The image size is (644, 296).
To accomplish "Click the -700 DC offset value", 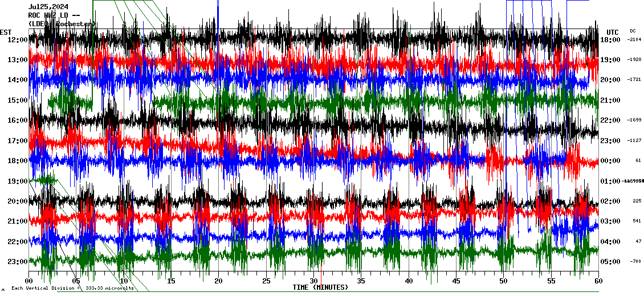I will click(635, 262).
